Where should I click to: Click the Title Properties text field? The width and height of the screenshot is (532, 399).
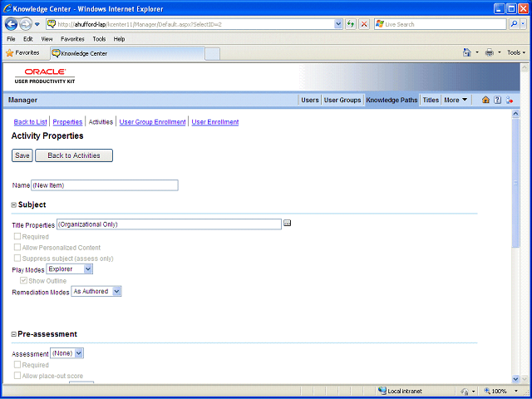pos(169,224)
